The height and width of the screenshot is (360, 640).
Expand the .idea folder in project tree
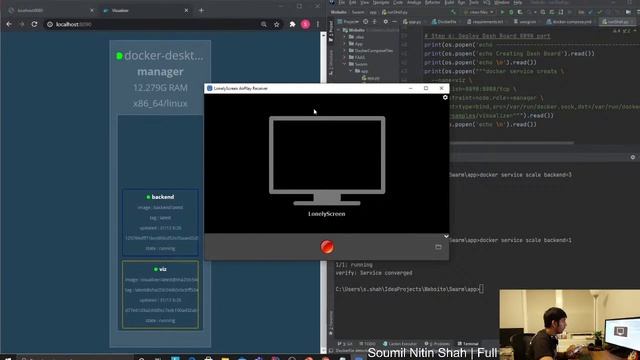click(x=345, y=37)
